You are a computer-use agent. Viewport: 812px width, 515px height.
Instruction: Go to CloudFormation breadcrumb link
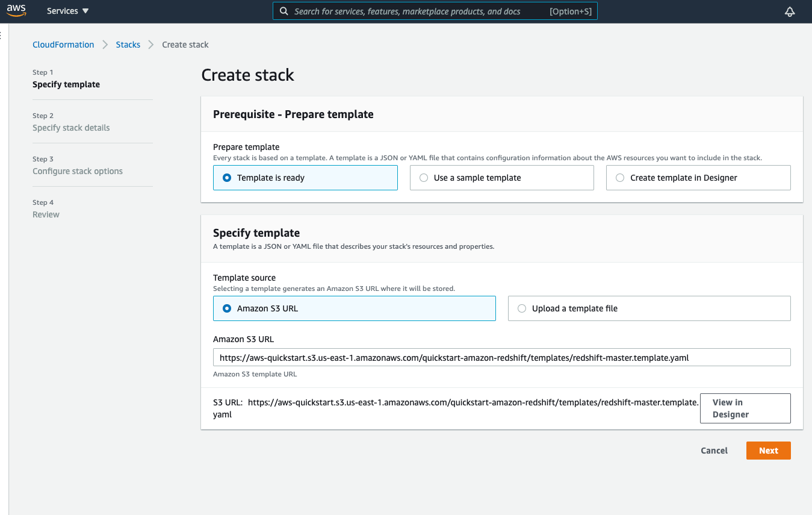pos(63,45)
